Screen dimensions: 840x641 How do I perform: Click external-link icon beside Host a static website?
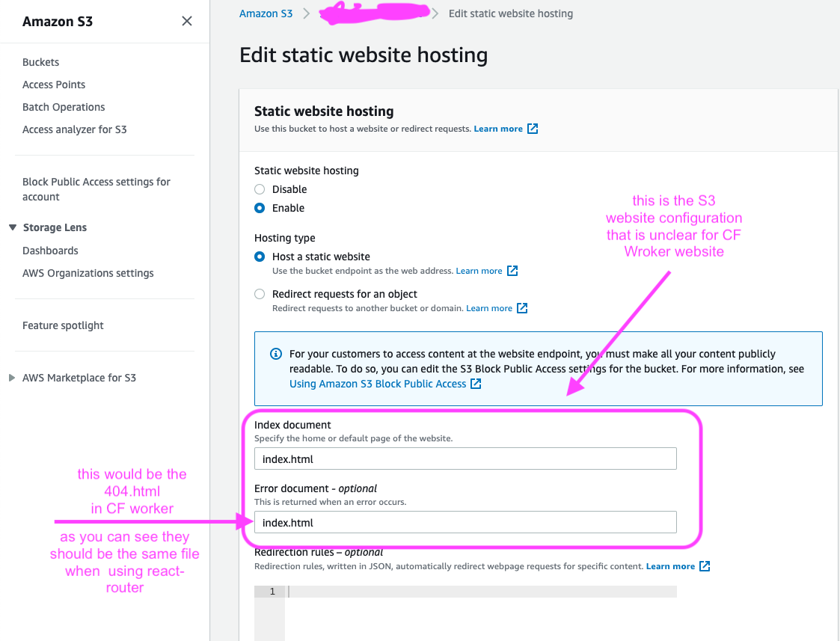(x=513, y=270)
